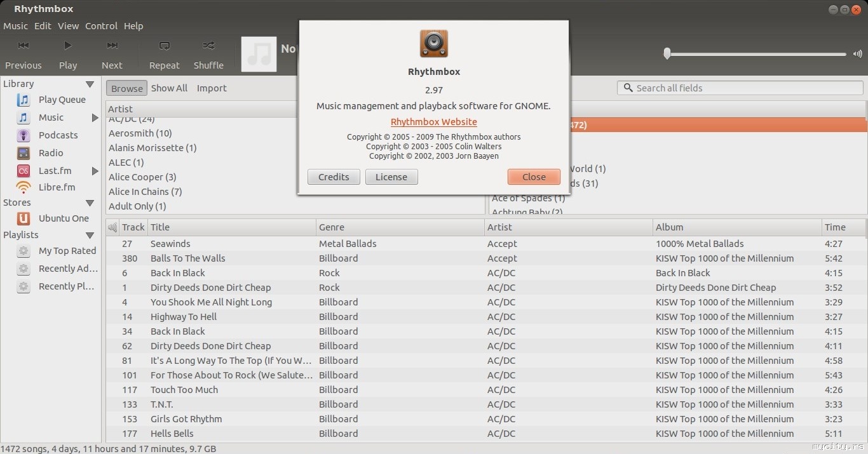Open the Edit menu

43,26
